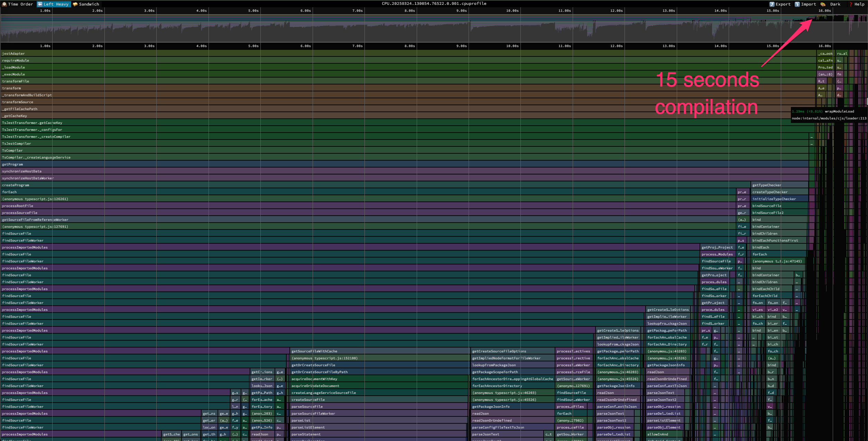Click the Left Heavy arrow icon

point(40,4)
